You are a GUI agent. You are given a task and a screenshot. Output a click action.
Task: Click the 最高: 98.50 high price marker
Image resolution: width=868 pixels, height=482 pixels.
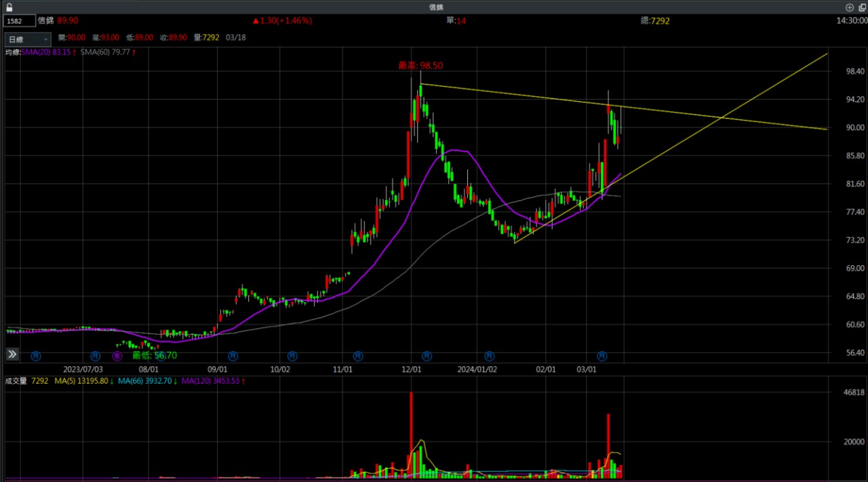(x=420, y=66)
